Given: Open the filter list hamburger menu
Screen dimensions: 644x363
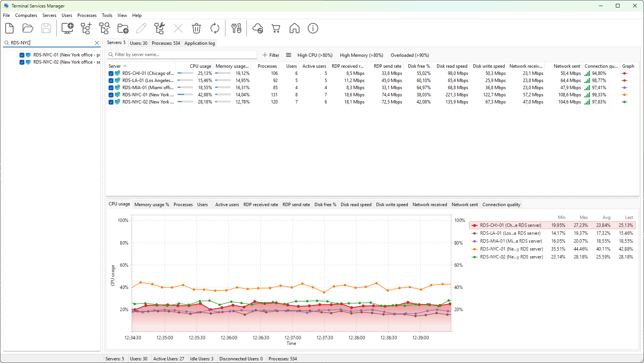Looking at the screenshot, I should (x=289, y=55).
